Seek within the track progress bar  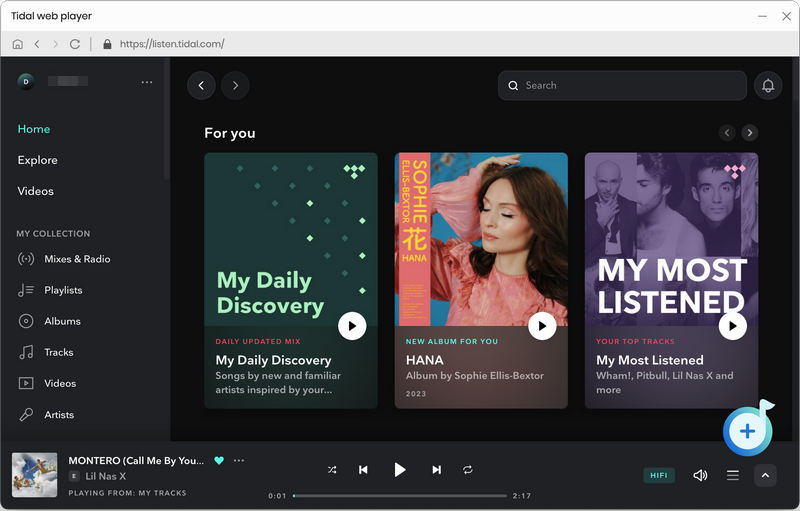pyautogui.click(x=400, y=496)
